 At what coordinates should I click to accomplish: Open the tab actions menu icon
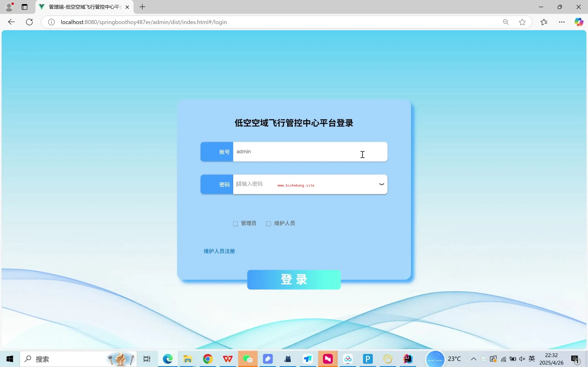coord(24,7)
